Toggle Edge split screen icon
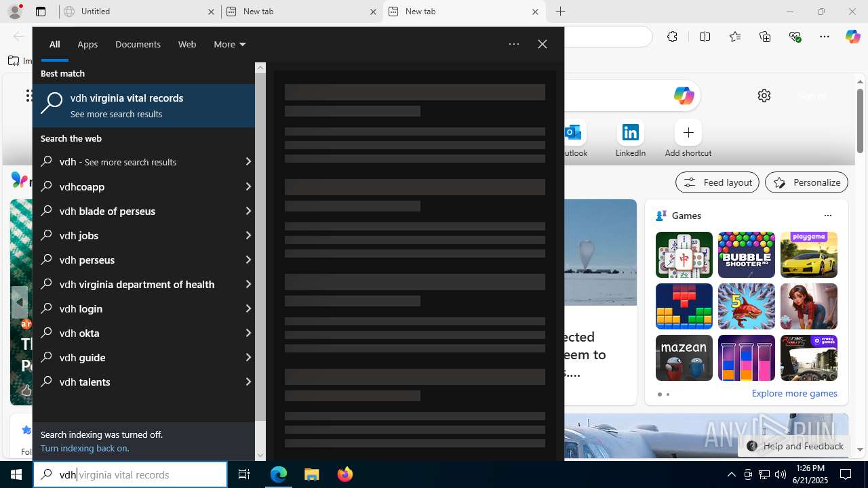The height and width of the screenshot is (488, 868). (x=705, y=37)
